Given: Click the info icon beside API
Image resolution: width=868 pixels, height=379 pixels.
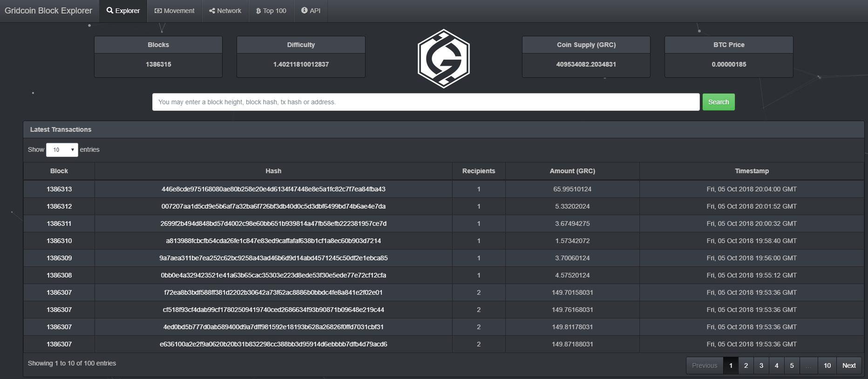Looking at the screenshot, I should tap(305, 10).
